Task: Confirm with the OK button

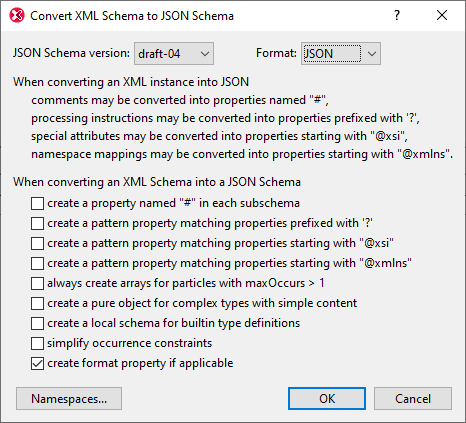Action: coord(327,399)
